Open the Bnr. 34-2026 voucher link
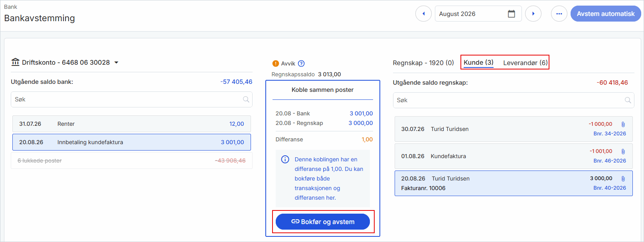This screenshot has height=242, width=644. 610,134
